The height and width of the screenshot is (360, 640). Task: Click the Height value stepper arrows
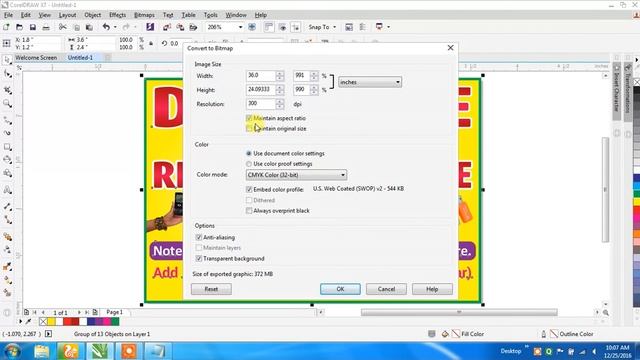(280, 89)
